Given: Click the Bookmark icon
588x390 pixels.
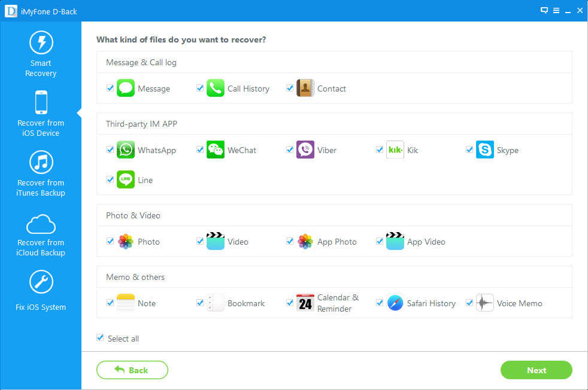Looking at the screenshot, I should click(215, 303).
